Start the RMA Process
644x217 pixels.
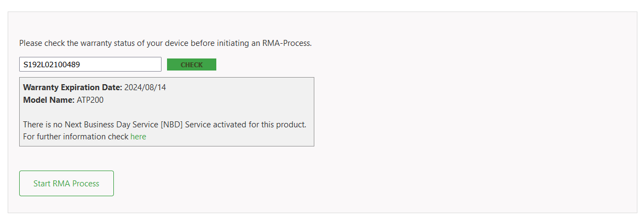[66, 183]
